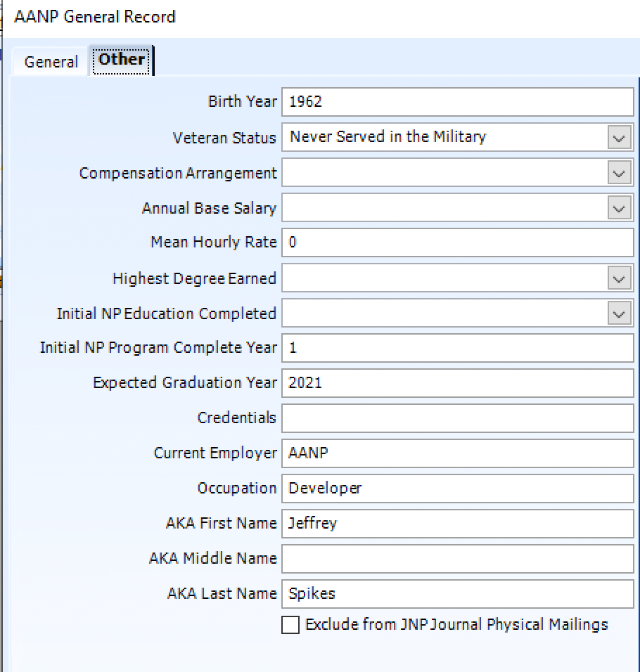Open the Annual Base Salary dropdown
This screenshot has height=672, width=640.
(617, 208)
